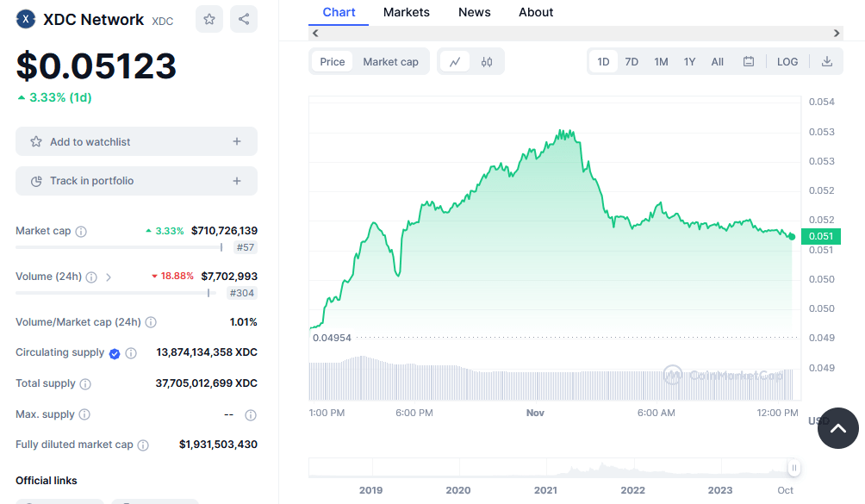Toggle LOG scale on the chart
Viewport: 865px width, 504px height.
pos(787,61)
